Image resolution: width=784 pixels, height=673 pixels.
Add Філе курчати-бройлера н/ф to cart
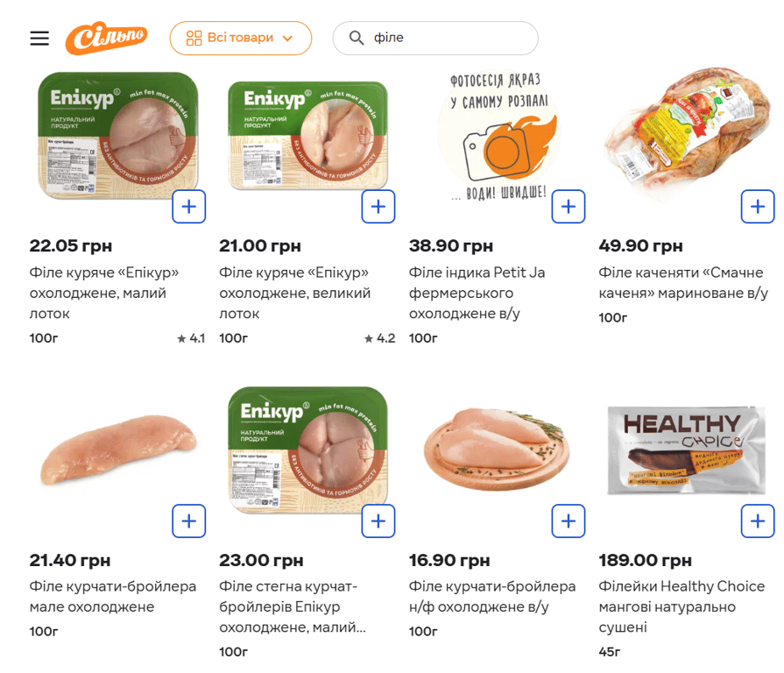coord(569,521)
